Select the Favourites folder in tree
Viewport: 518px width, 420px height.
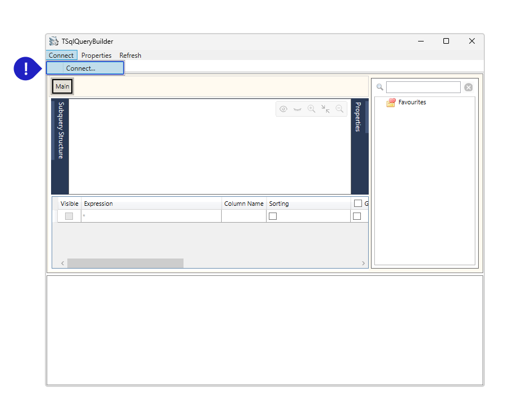click(x=412, y=103)
